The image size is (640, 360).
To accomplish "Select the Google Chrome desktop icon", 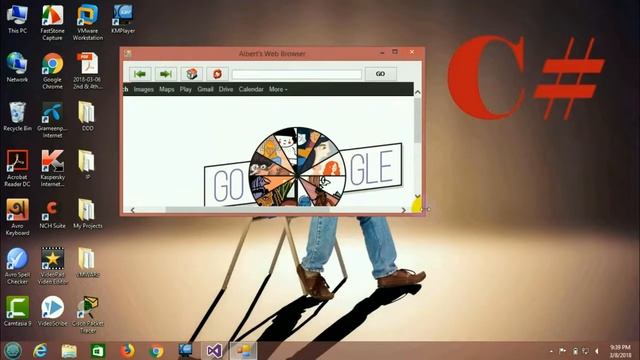I will [x=52, y=71].
